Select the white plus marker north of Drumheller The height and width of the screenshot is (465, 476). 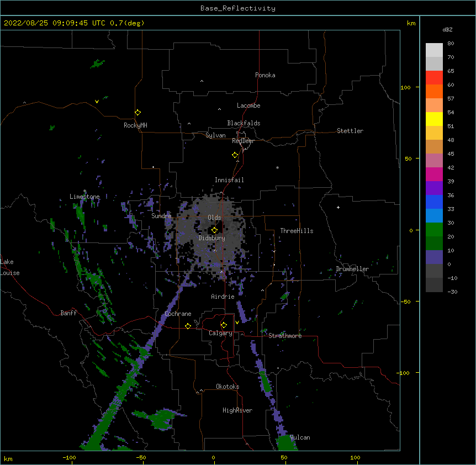click(x=338, y=207)
